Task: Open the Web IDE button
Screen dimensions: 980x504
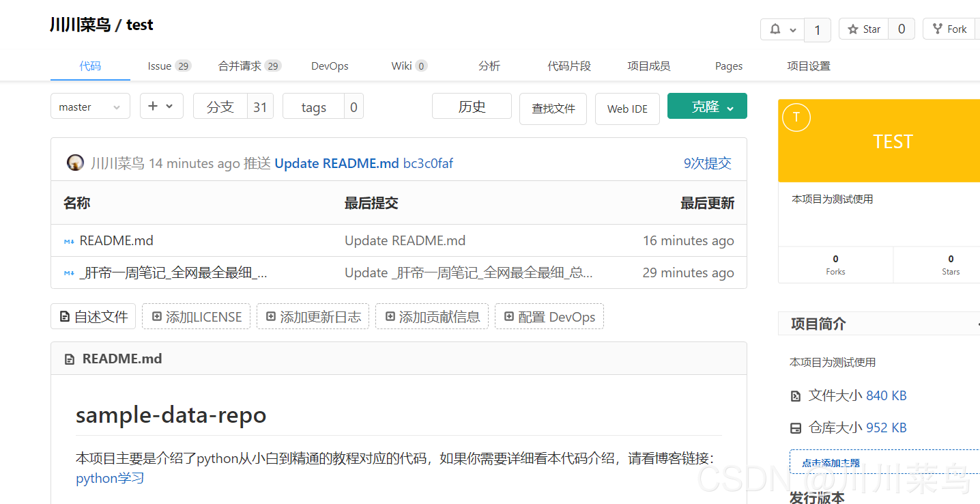Action: [627, 109]
